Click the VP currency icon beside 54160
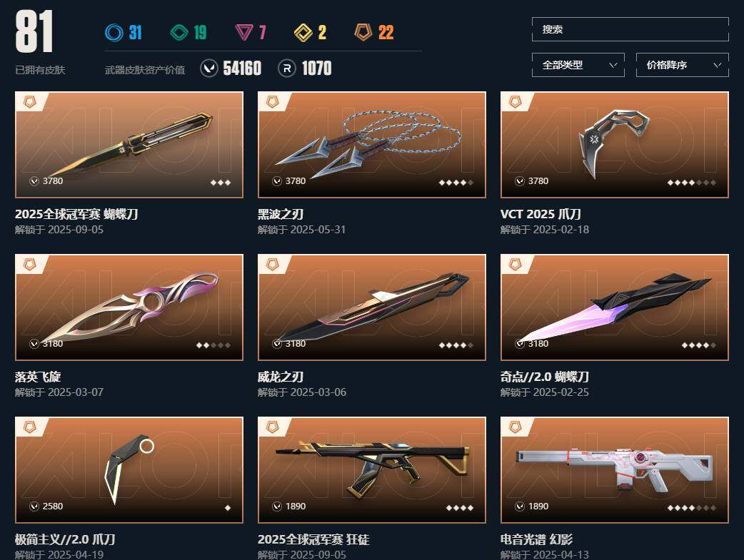The image size is (744, 560). click(209, 68)
